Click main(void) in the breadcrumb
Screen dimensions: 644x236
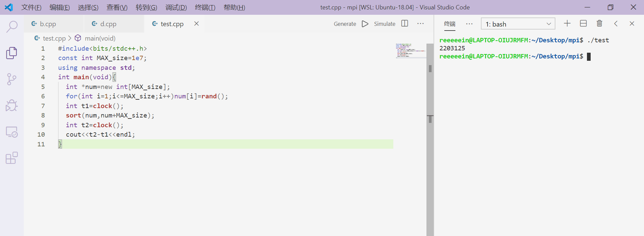pyautogui.click(x=100, y=38)
